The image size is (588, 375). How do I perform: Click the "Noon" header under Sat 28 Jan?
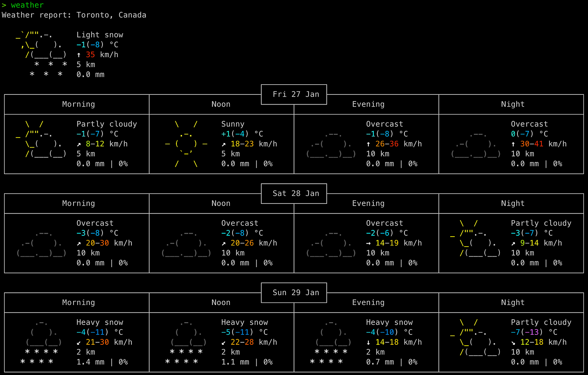tap(221, 203)
